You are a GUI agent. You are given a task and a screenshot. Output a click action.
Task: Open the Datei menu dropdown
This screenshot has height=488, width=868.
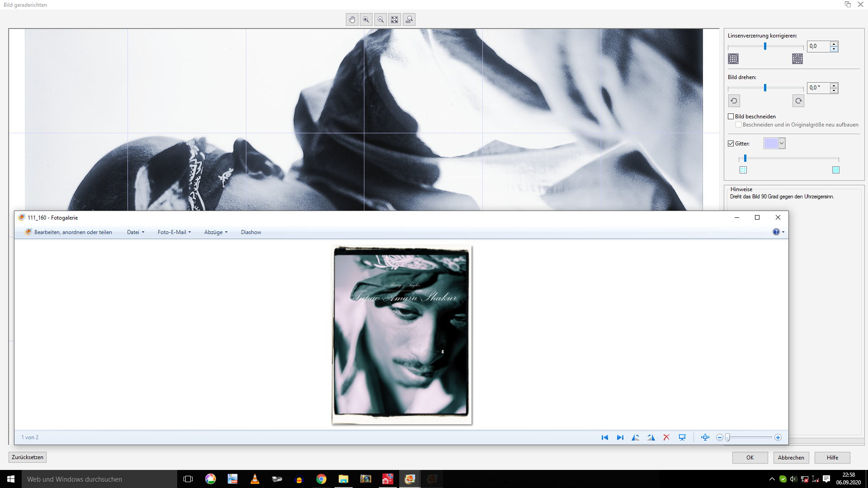click(x=136, y=232)
